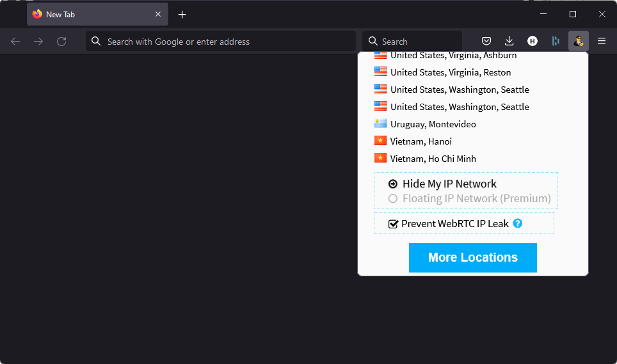Close the New Tab tab
617x364 pixels.
(x=158, y=14)
